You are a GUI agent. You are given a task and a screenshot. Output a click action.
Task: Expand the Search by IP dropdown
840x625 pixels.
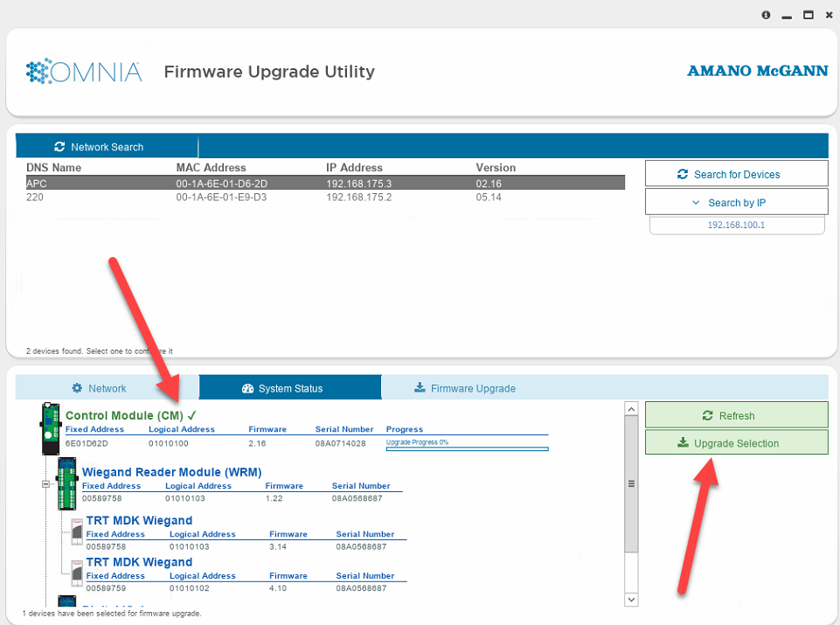737,203
